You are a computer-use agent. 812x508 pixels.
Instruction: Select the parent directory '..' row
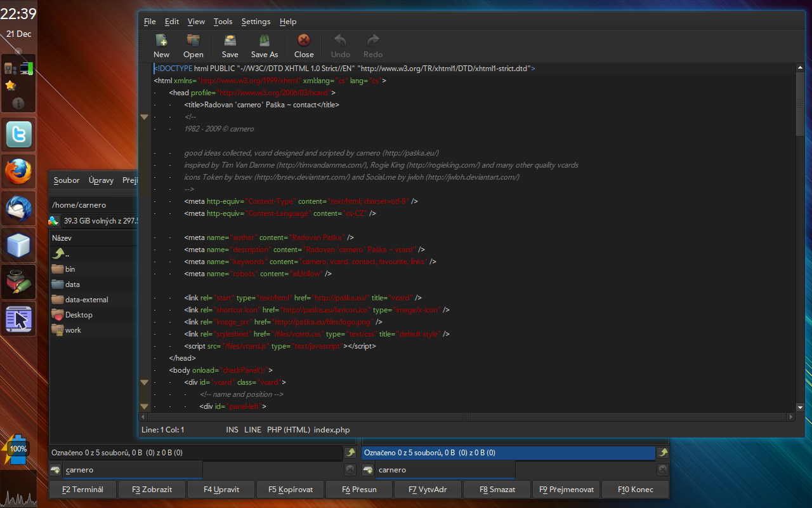point(93,253)
